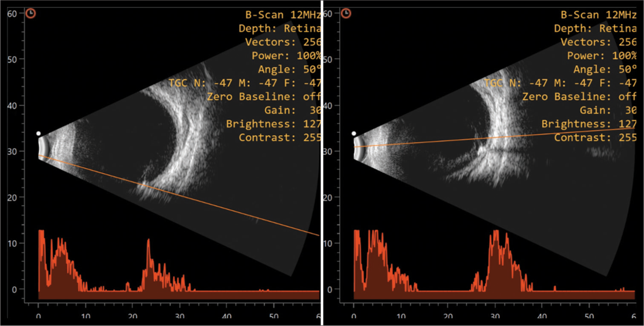
Task: Click the TGC values line in left scan
Action: (x=245, y=83)
